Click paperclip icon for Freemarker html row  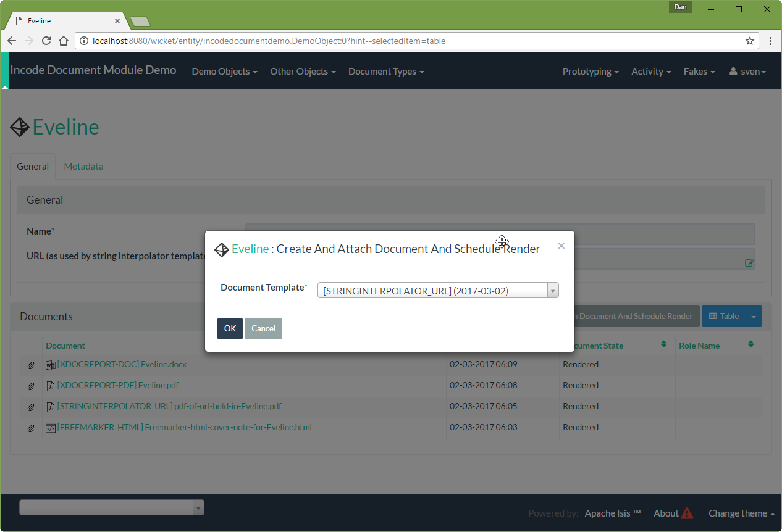coord(31,428)
